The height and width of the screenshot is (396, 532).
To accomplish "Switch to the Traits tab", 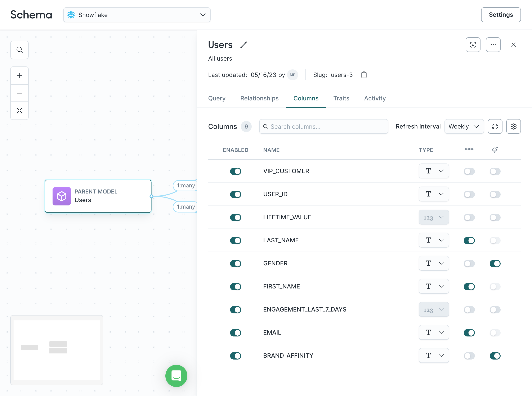I will click(x=341, y=98).
